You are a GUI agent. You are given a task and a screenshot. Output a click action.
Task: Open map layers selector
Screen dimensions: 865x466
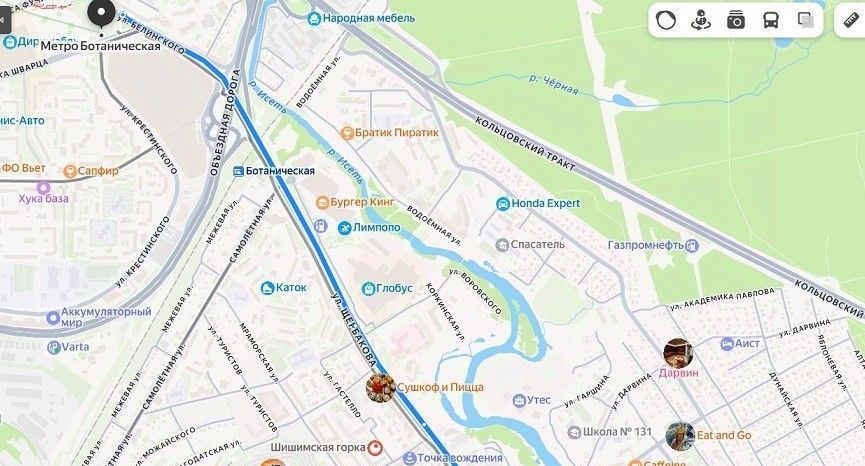click(x=805, y=20)
